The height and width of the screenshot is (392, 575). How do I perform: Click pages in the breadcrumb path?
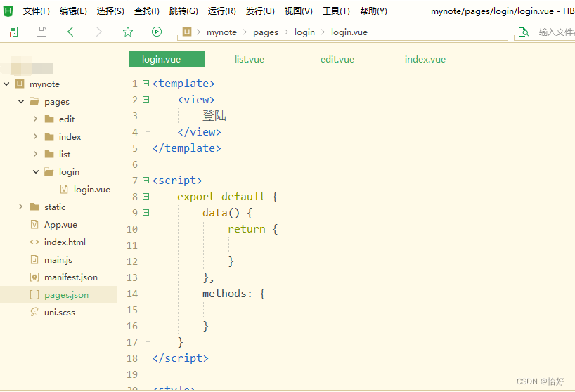[x=266, y=32]
